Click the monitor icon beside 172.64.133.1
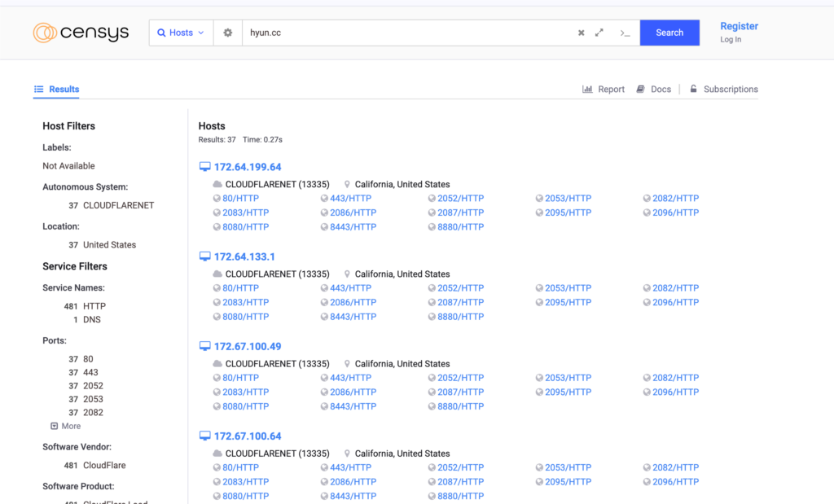The width and height of the screenshot is (834, 504). 204,256
